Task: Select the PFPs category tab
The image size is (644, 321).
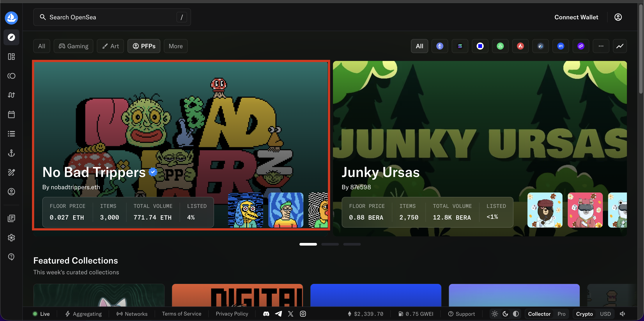Action: click(144, 46)
